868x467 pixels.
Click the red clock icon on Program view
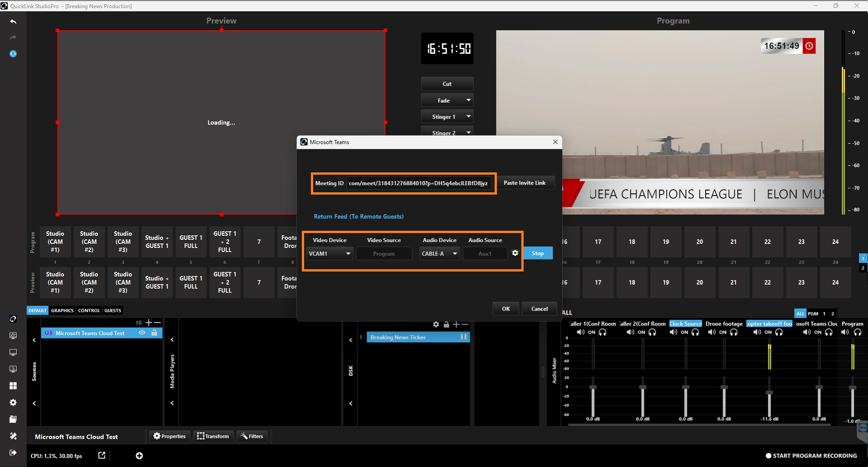(809, 46)
